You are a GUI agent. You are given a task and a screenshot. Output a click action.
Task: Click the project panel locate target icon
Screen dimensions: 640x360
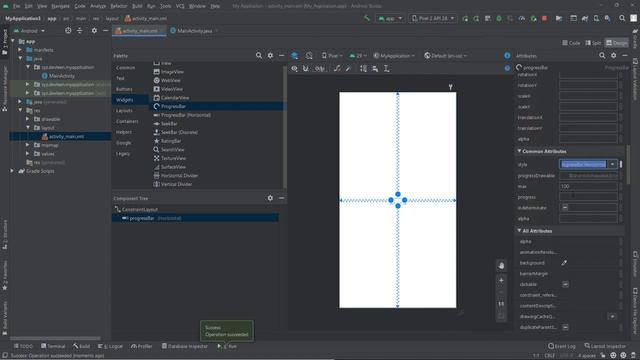click(68, 31)
